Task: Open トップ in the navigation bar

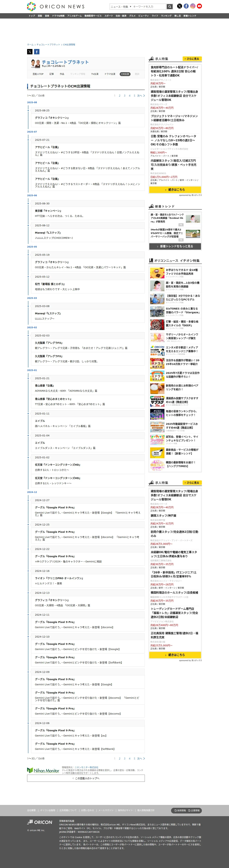Action: click(32, 16)
